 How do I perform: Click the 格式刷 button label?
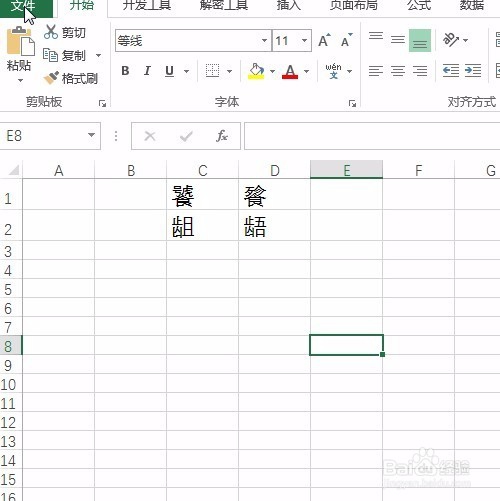coord(80,78)
